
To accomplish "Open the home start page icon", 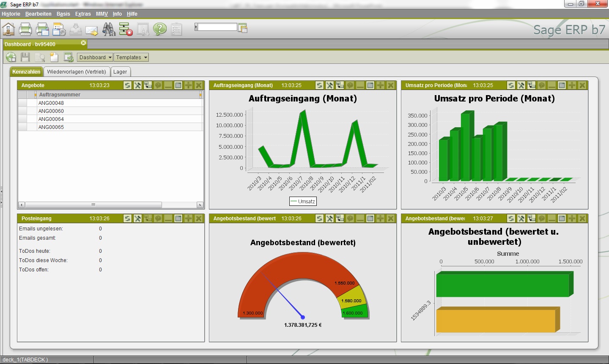I will click(x=8, y=29).
